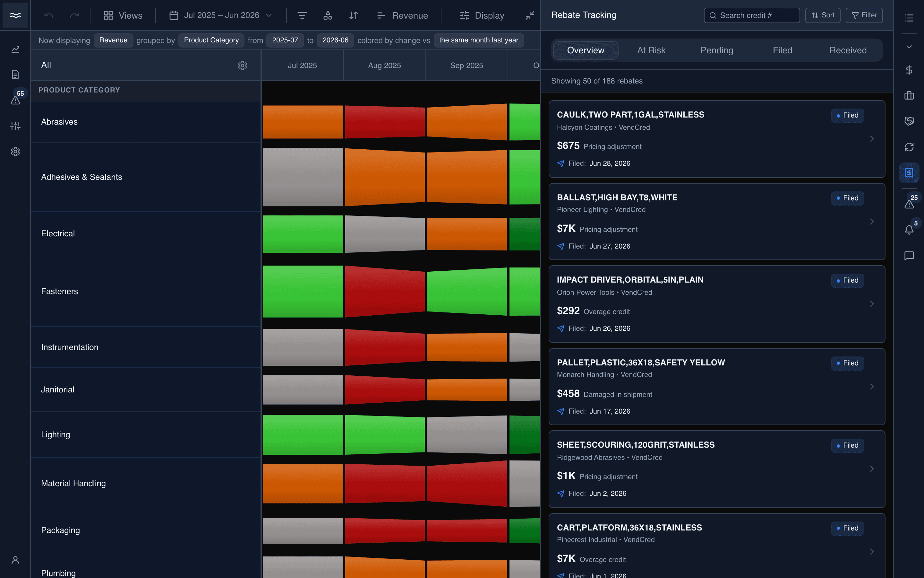The width and height of the screenshot is (924, 578).
Task: Open the Display settings
Action: click(482, 15)
